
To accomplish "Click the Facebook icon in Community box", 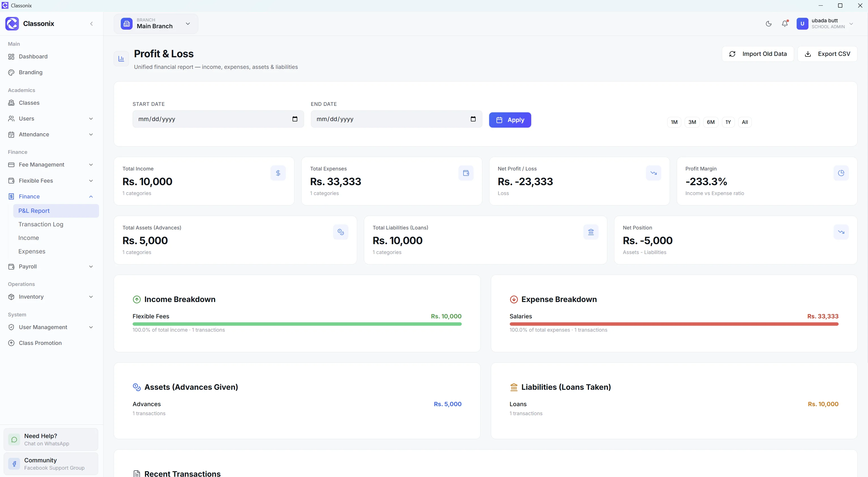I will [x=14, y=464].
